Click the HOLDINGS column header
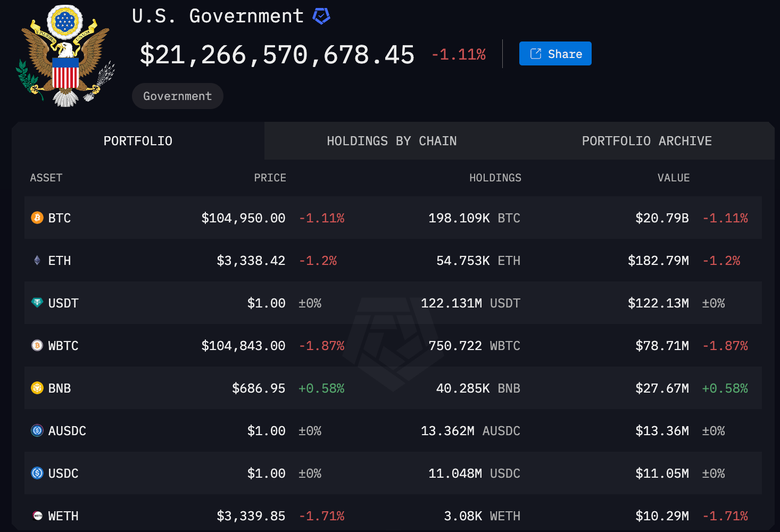The image size is (780, 532). (x=495, y=178)
